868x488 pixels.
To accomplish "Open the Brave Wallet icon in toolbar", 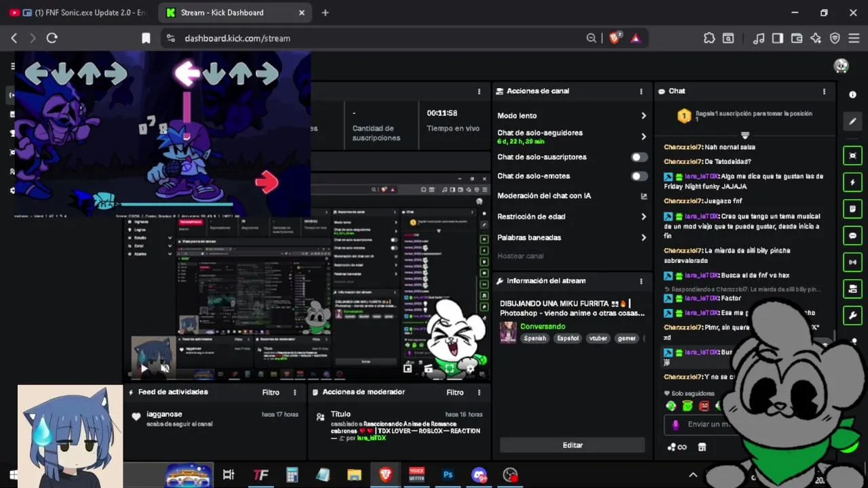I will (797, 39).
